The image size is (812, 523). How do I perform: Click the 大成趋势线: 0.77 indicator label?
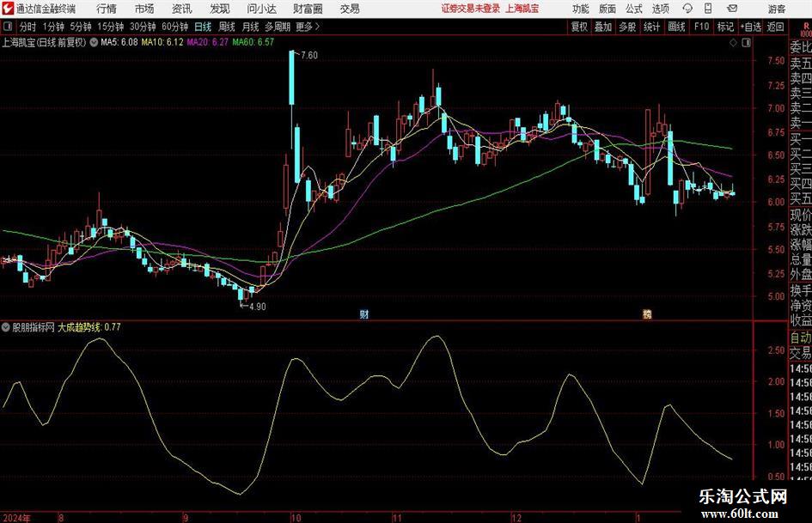[x=89, y=327]
